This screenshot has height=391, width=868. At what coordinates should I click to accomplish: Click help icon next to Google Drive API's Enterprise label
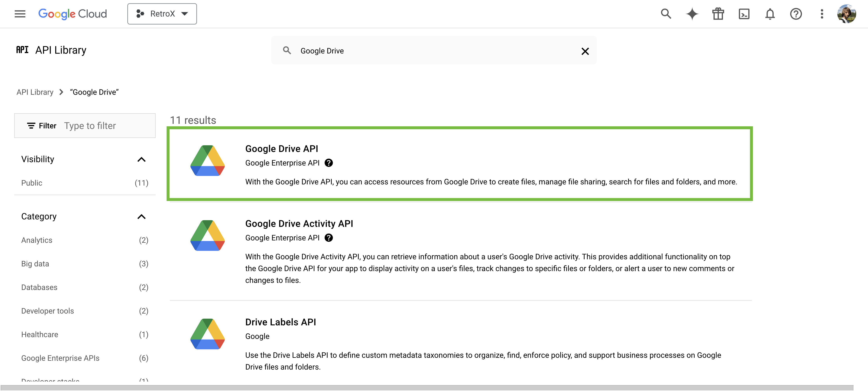328,163
